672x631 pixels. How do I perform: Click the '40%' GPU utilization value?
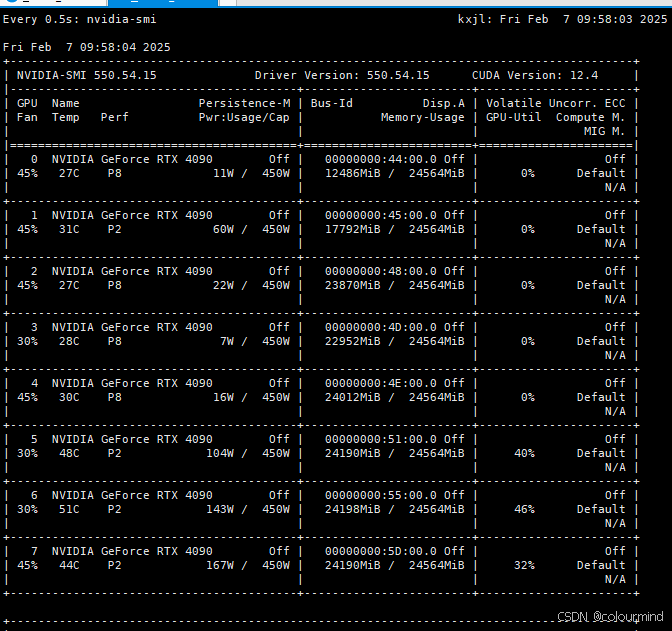(x=524, y=454)
